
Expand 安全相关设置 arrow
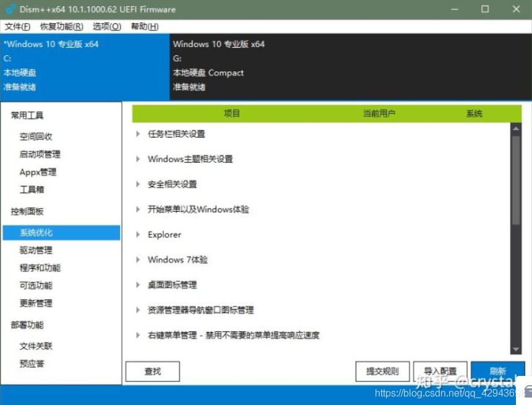(138, 184)
